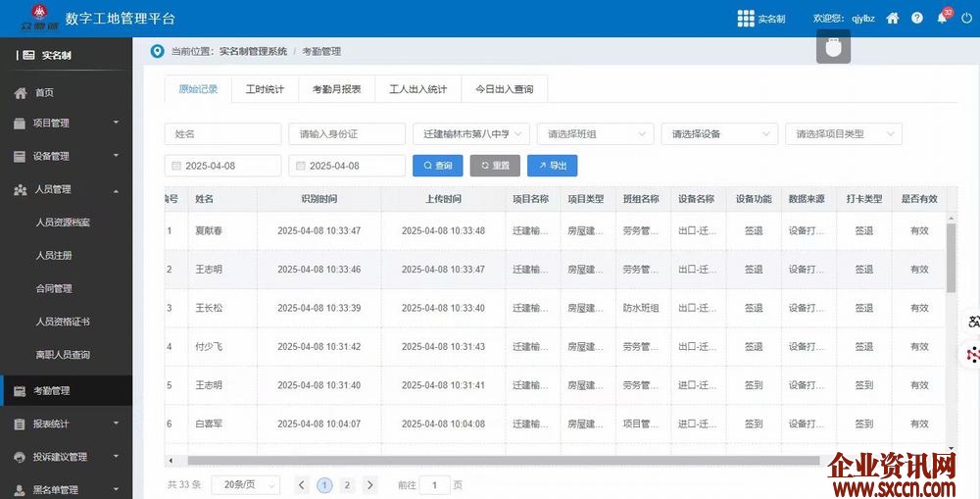Click 防水班组 cell

pyautogui.click(x=641, y=308)
